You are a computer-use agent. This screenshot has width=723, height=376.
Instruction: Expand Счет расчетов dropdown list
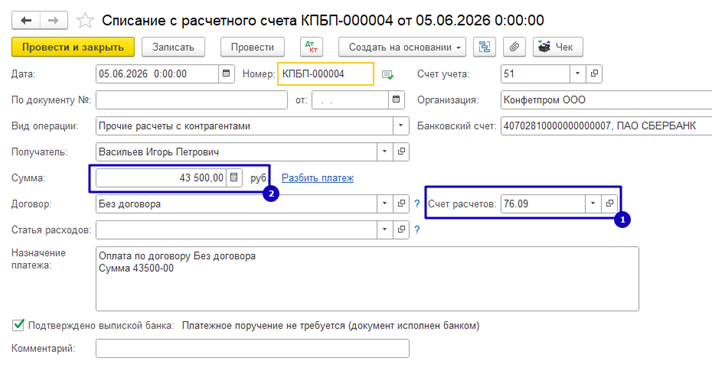(x=593, y=203)
